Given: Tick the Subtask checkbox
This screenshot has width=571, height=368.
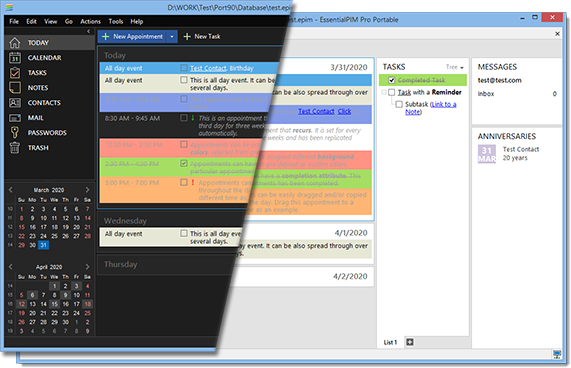Looking at the screenshot, I should (399, 104).
